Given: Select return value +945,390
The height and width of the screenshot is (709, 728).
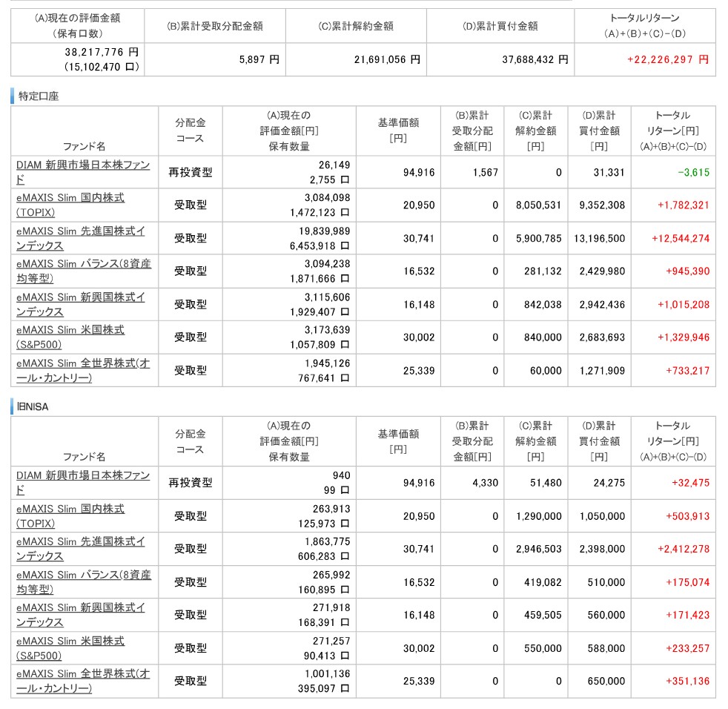Looking at the screenshot, I should point(688,271).
